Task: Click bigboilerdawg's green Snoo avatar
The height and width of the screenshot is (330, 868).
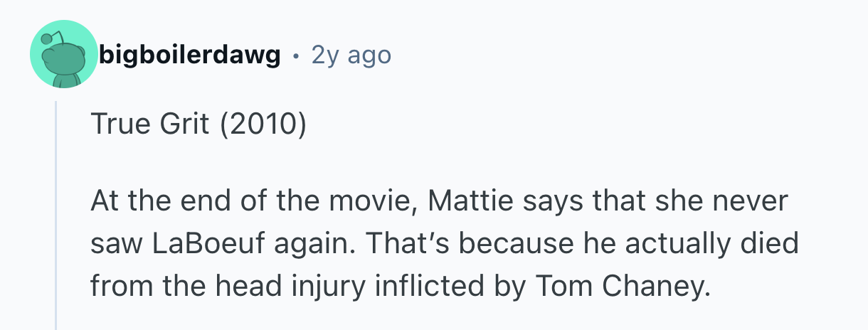Action: pyautogui.click(x=63, y=55)
